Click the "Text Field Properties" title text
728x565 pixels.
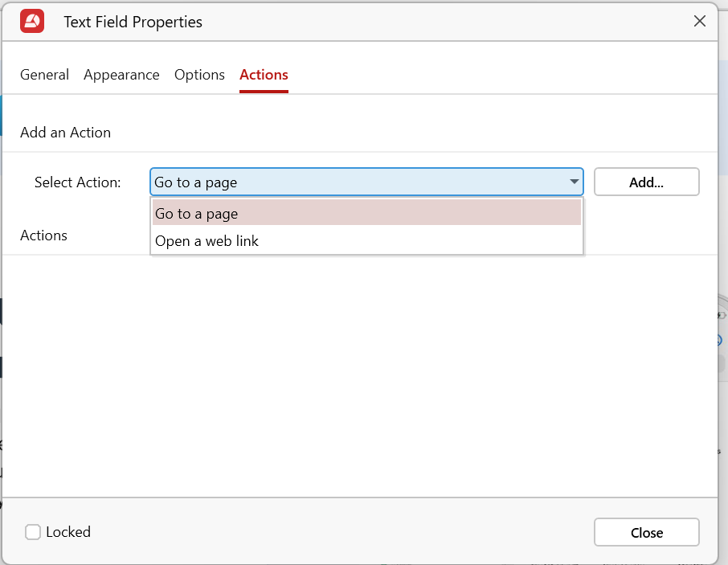(x=133, y=22)
